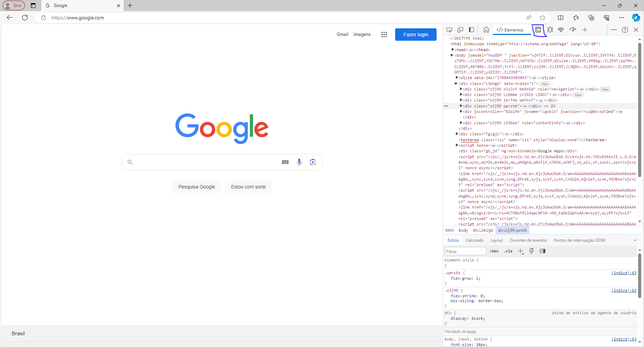Expand the div with role navigation

coord(461,89)
